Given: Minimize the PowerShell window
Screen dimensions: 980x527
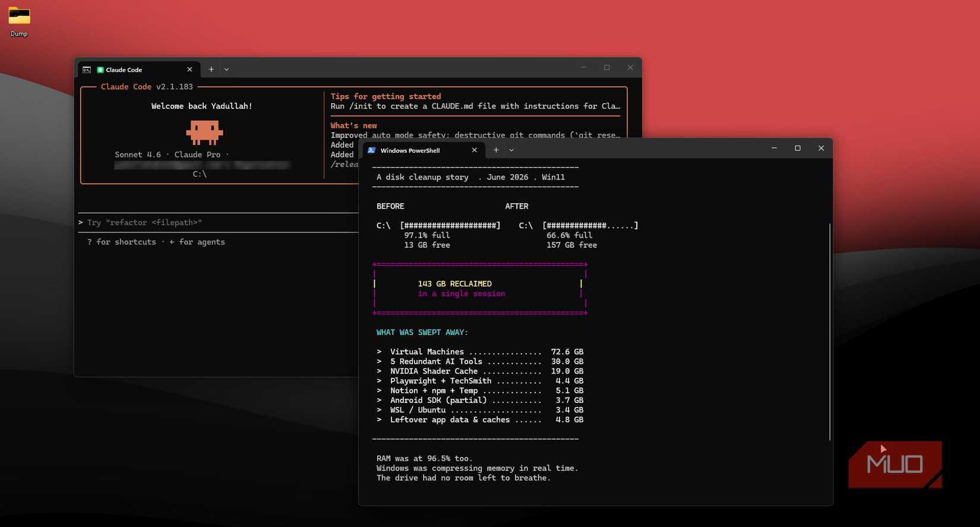Looking at the screenshot, I should tap(774, 148).
